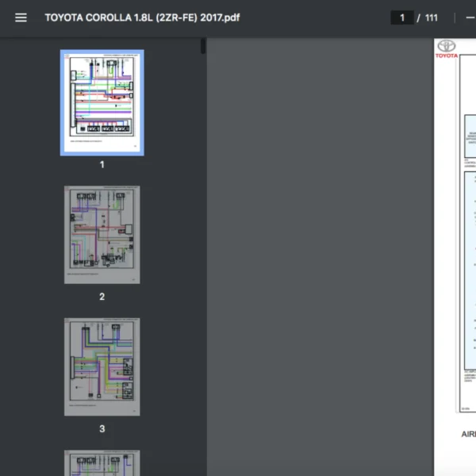Click the number 2 label under the second thumbnail

102,297
